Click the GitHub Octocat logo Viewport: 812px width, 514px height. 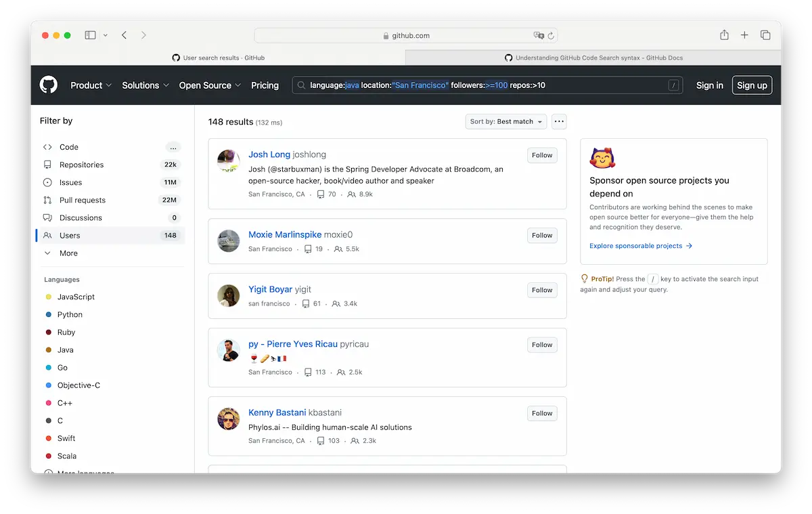[x=47, y=85]
